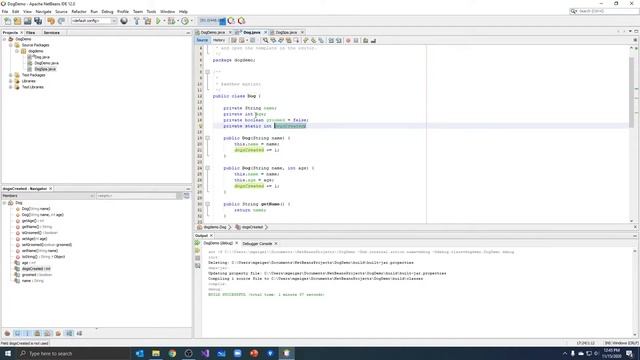Switch to the Debugger Console tab
Screen dimensions: 640x360
pos(257,244)
